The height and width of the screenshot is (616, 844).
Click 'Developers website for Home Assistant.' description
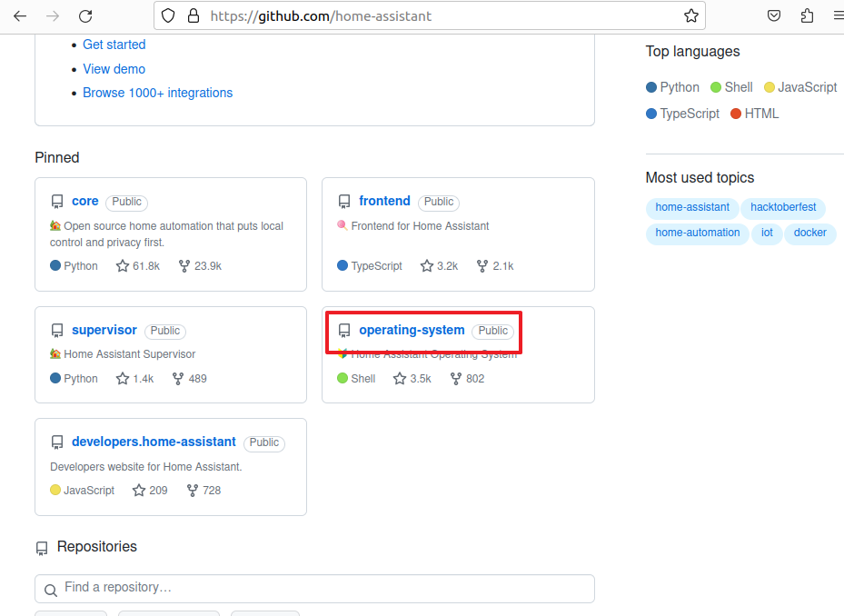click(x=146, y=467)
